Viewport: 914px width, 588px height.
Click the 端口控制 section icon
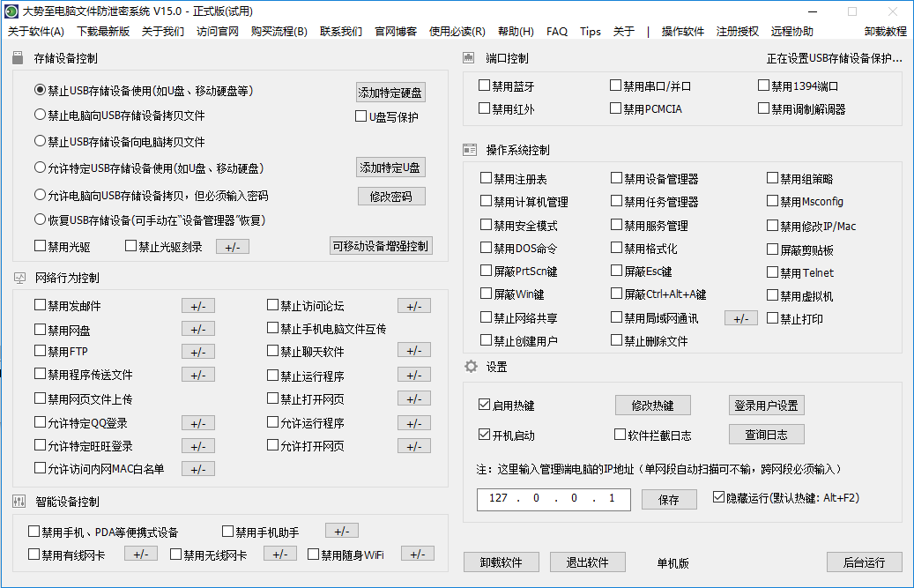tap(469, 58)
